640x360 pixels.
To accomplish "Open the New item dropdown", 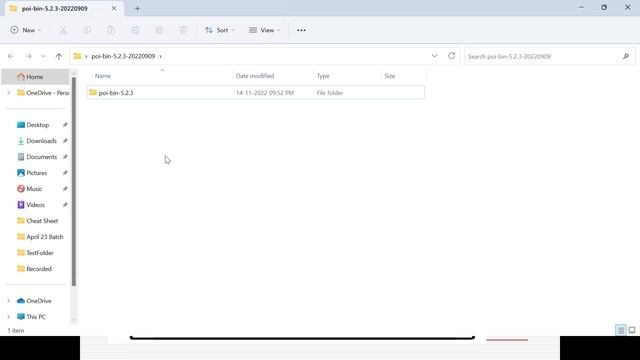I will tap(26, 30).
